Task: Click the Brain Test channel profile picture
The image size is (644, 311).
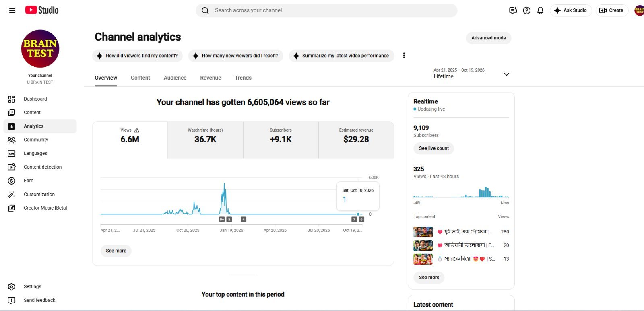Action: (40, 49)
